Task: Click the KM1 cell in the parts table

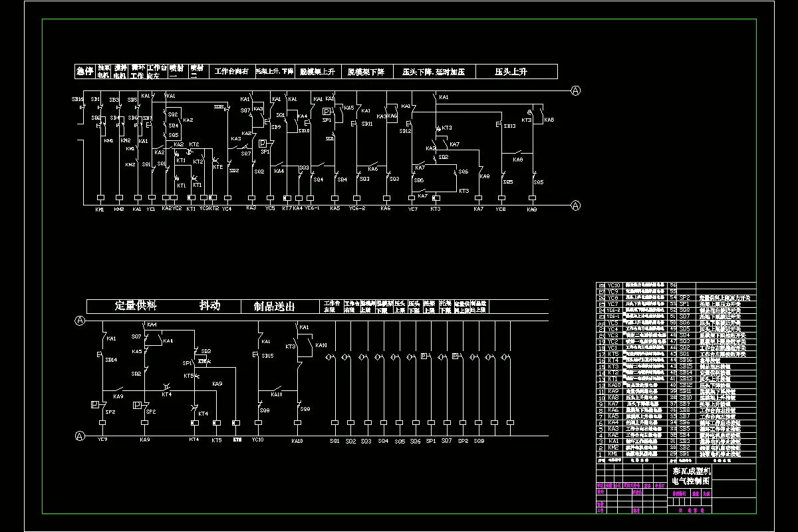Action: [x=613, y=454]
